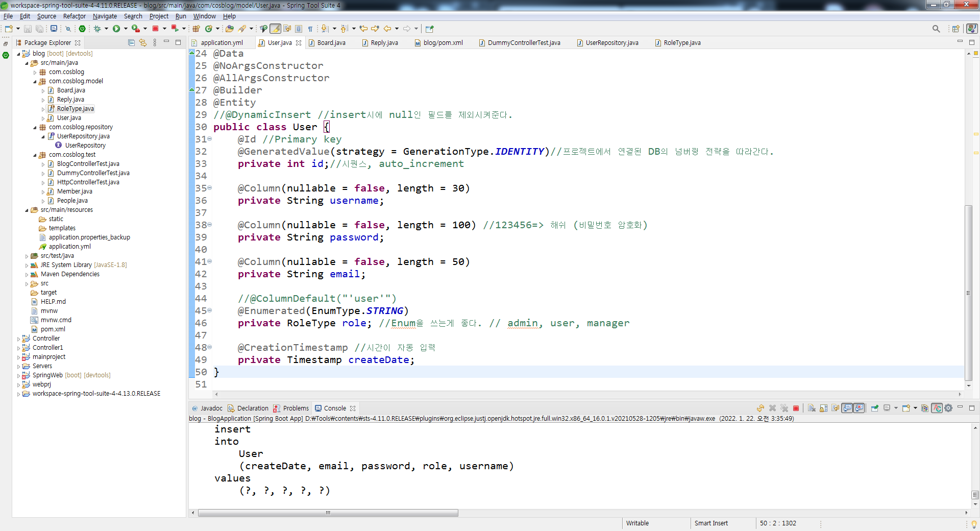The width and height of the screenshot is (980, 531).
Task: Expand the SpringWeb project
Action: (19, 375)
